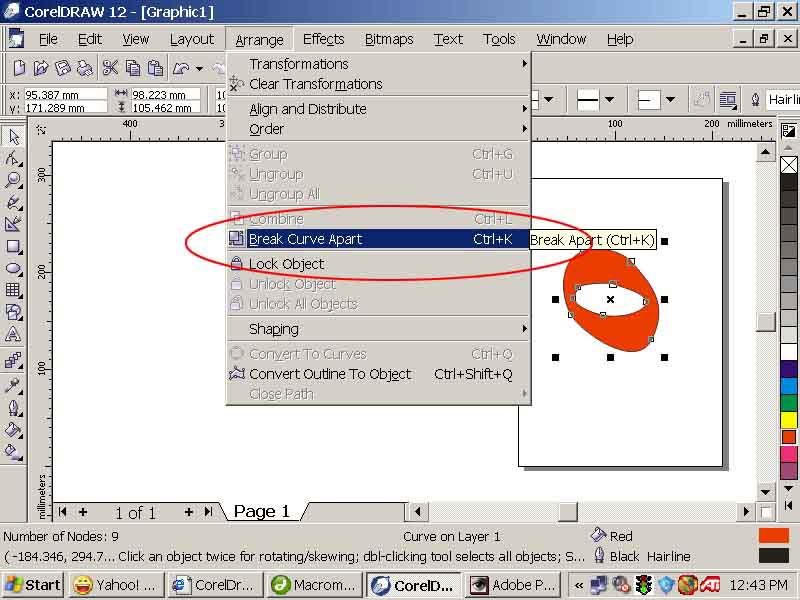
Task: Select the Shape tool
Action: coord(13,159)
